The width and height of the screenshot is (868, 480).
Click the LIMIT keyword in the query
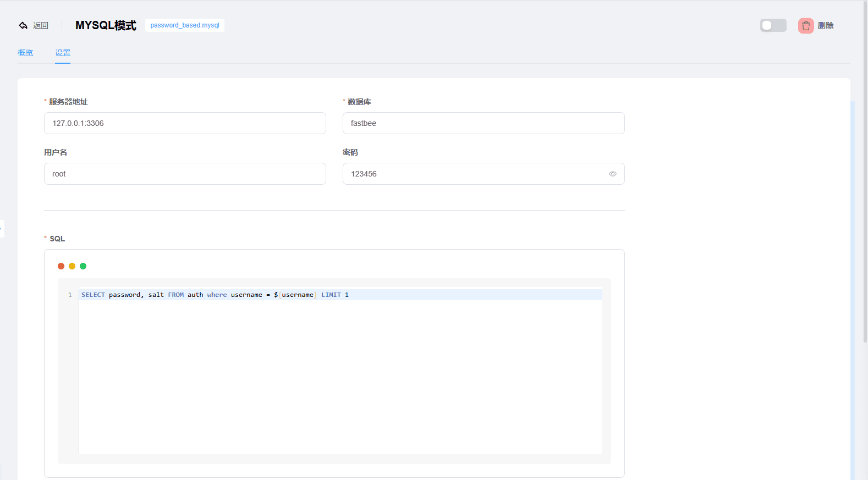click(331, 295)
